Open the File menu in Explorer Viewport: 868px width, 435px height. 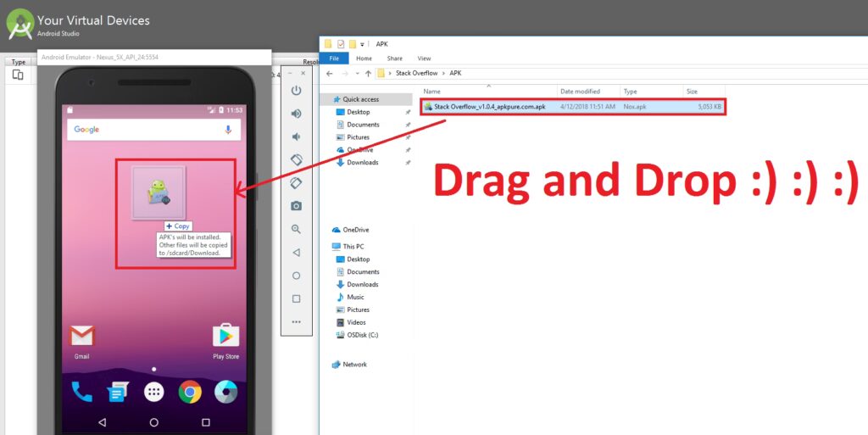[333, 59]
